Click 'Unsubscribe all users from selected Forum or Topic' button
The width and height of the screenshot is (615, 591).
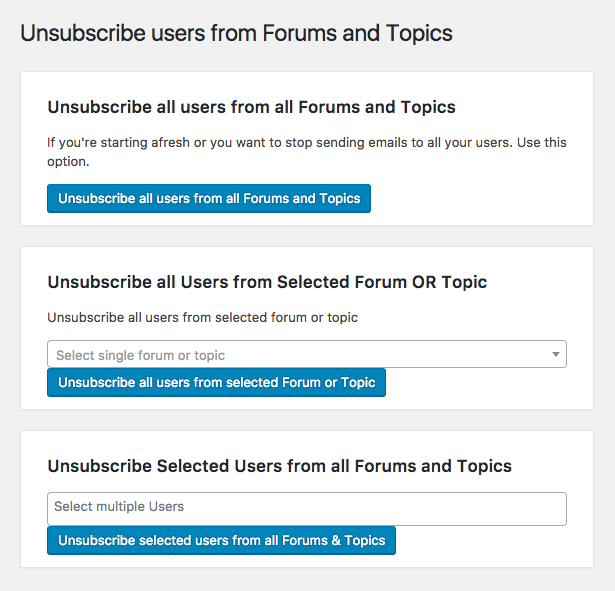click(216, 382)
